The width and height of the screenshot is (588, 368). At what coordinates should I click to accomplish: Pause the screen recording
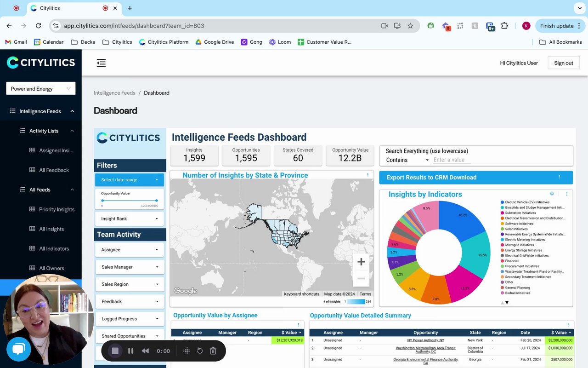pyautogui.click(x=130, y=351)
